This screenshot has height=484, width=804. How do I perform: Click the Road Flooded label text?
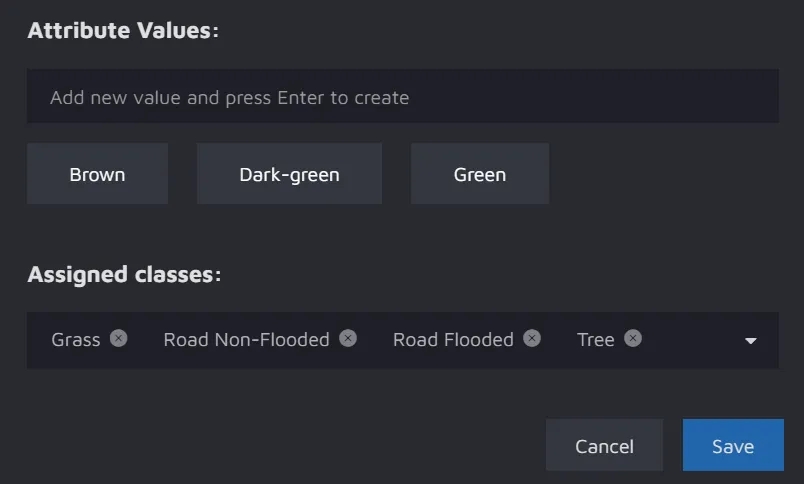453,340
